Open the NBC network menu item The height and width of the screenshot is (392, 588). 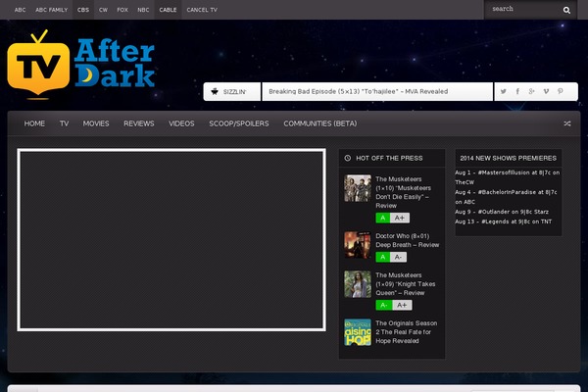tap(143, 10)
